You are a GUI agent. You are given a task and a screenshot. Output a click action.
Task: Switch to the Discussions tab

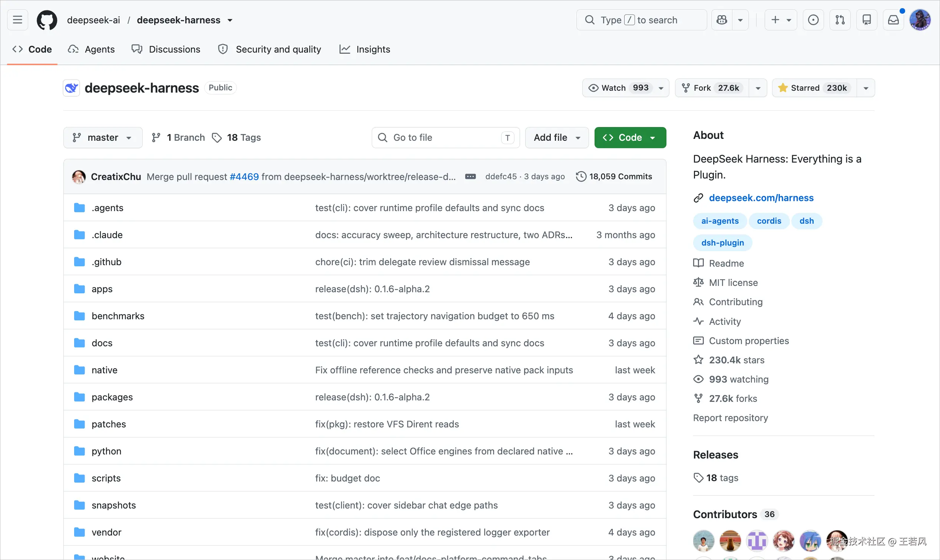[166, 49]
